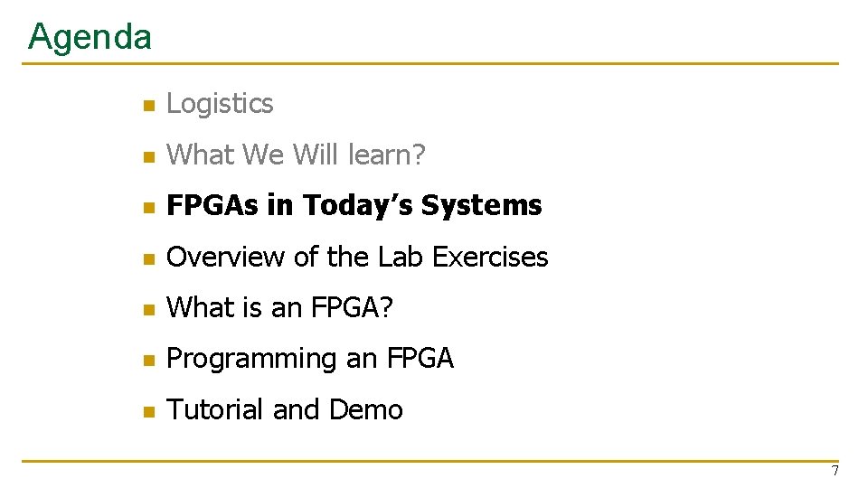This screenshot has width=868, height=488.
Task: Click the Programming an FPGA line
Action: coord(310,359)
